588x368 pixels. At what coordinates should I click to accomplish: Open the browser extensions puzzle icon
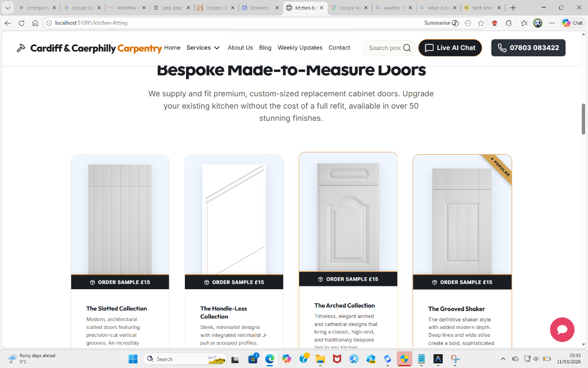point(509,23)
